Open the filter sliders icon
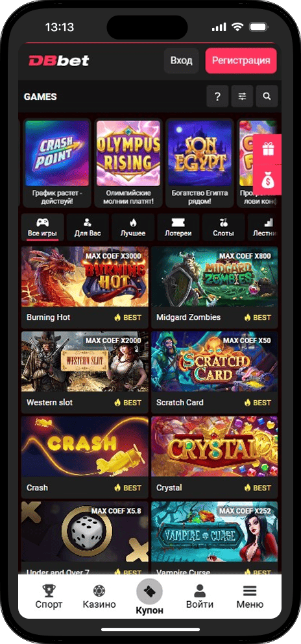 click(x=242, y=97)
